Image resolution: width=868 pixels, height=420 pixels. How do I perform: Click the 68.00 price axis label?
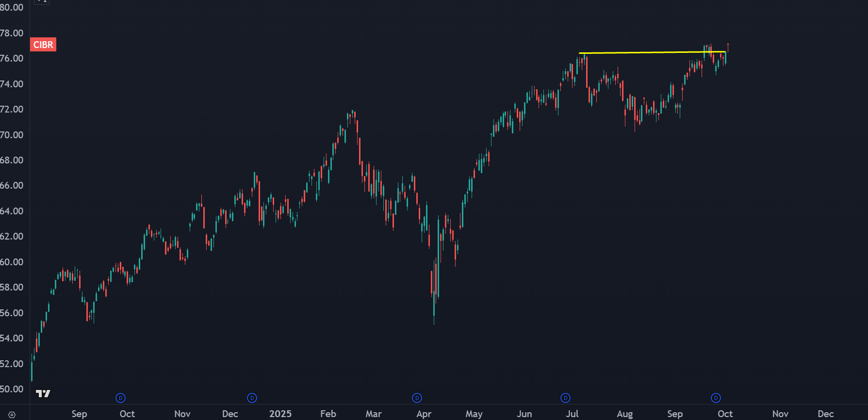(x=12, y=160)
